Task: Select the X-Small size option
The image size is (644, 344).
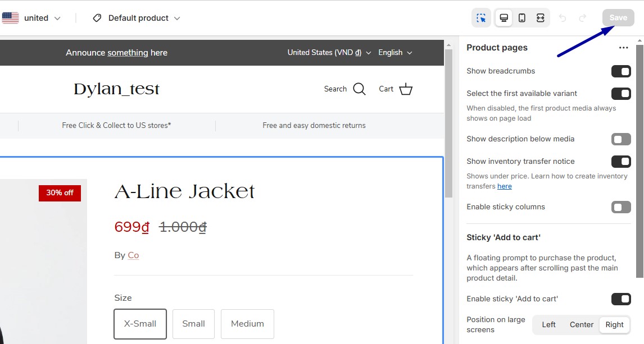Action: [140, 324]
